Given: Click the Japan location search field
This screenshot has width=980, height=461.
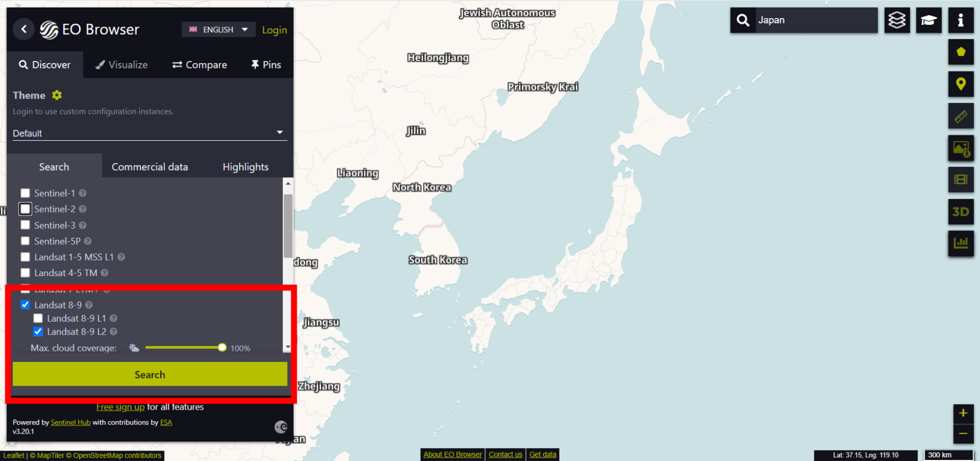Looking at the screenshot, I should [x=816, y=20].
